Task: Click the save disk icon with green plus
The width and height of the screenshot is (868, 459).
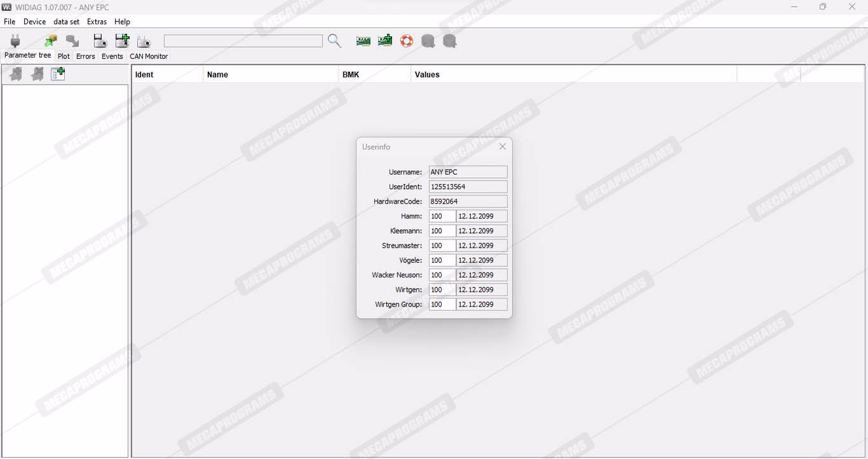Action: [122, 41]
